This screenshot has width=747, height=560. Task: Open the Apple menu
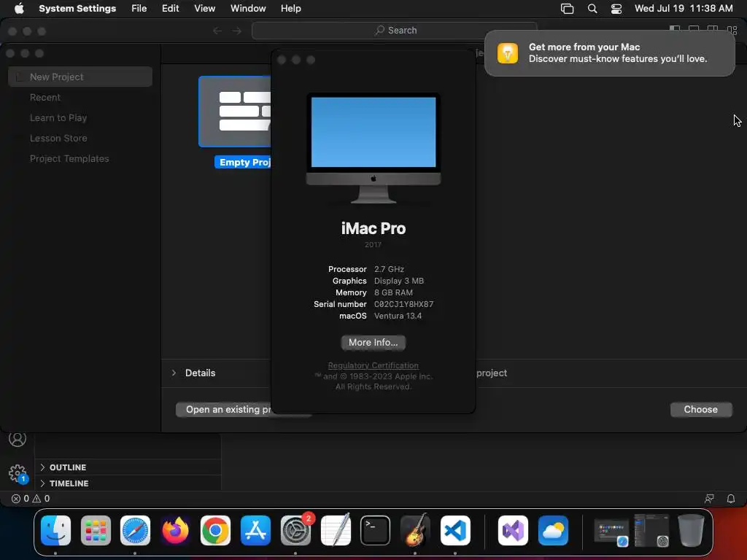[x=19, y=9]
